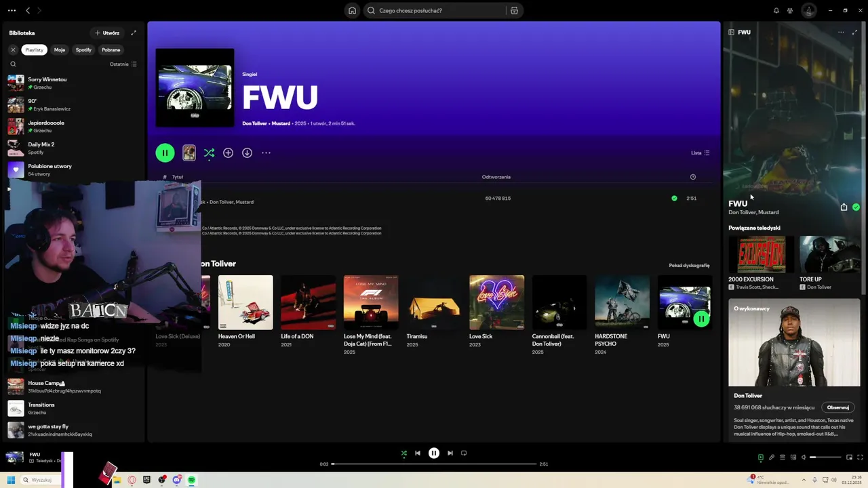Select the Pobrane filter chip
This screenshot has width=868, height=488.
tap(111, 49)
